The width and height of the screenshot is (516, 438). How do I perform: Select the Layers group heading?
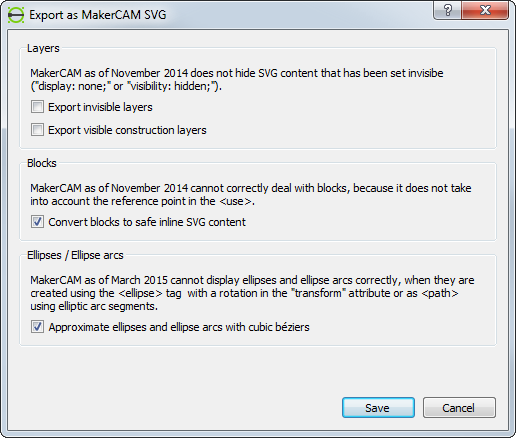coord(43,48)
